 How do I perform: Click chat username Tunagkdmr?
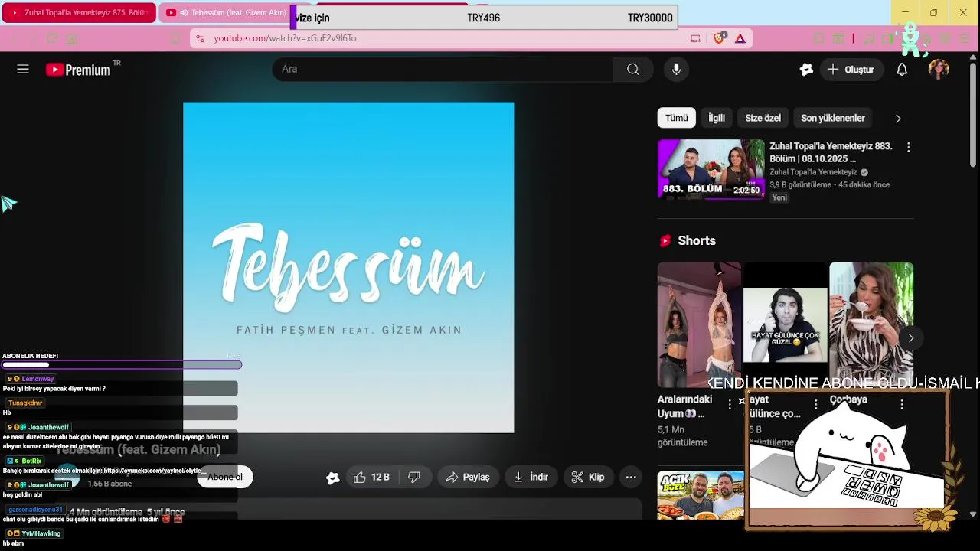25,403
